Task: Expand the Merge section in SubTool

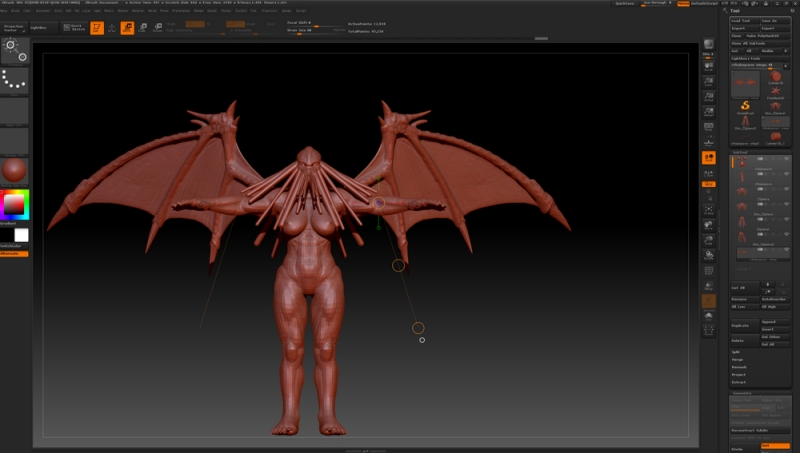Action: (x=737, y=360)
